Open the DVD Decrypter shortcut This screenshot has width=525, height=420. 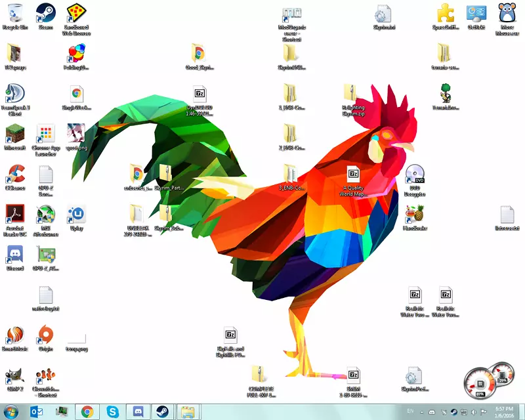click(415, 175)
